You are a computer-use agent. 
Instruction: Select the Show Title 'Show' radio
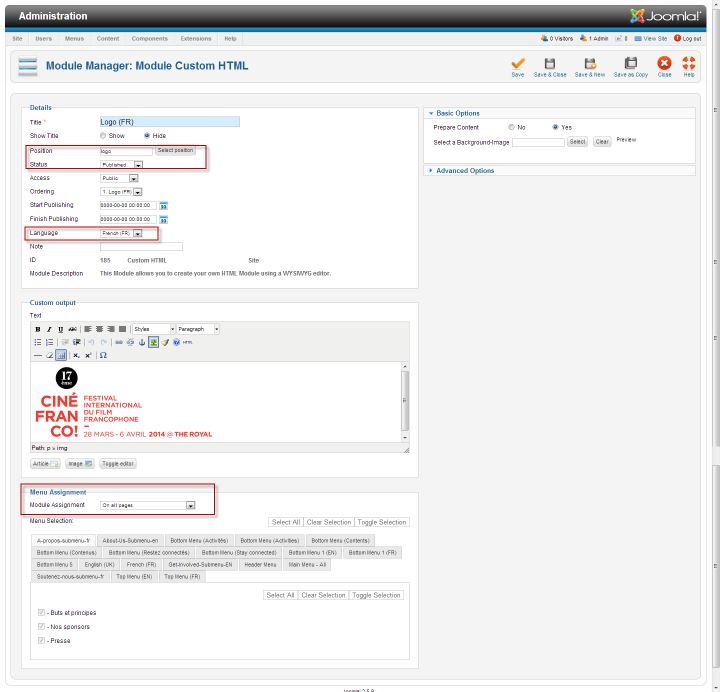point(103,135)
